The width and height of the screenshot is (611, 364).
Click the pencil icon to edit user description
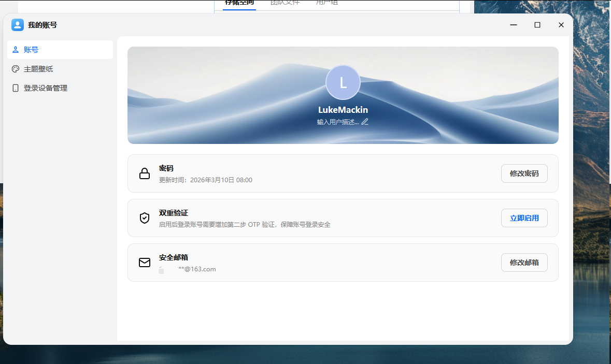(364, 121)
